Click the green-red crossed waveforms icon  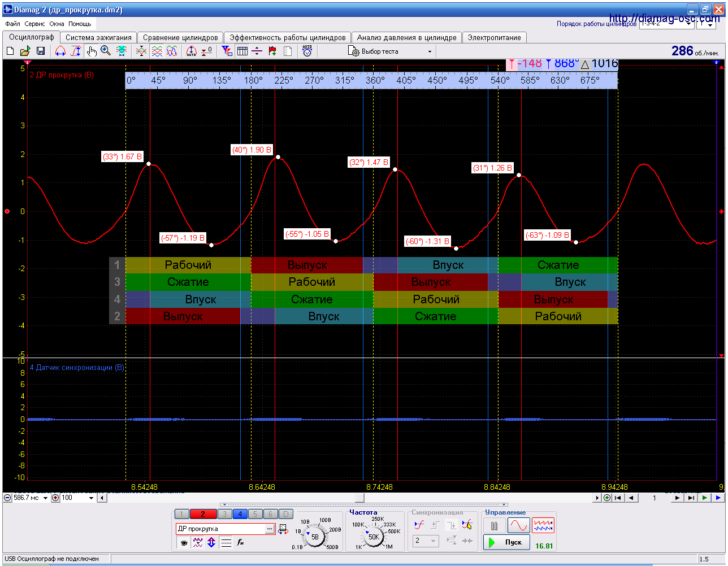point(141,51)
